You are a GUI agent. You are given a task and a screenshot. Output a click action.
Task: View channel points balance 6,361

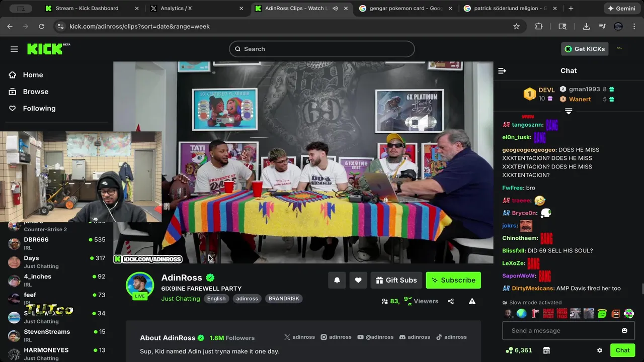coord(519,350)
